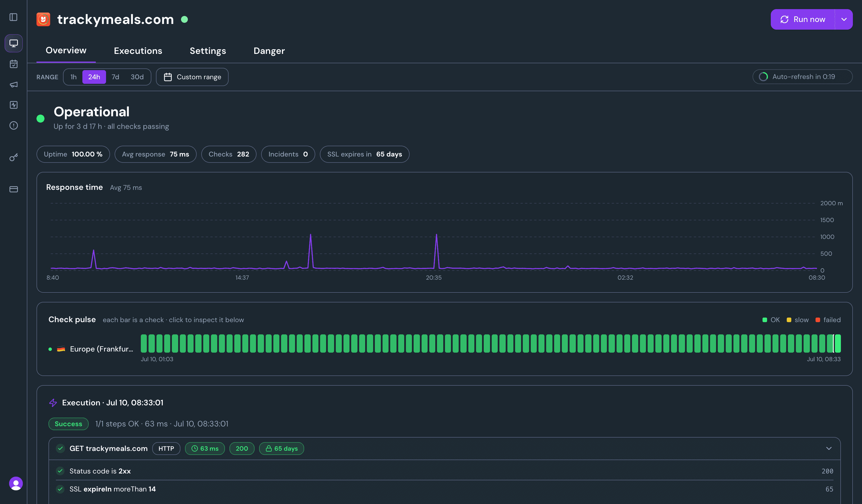Select the first check pulse bar at Jul 10, 01:03
This screenshot has width=862, height=504.
[x=144, y=344]
